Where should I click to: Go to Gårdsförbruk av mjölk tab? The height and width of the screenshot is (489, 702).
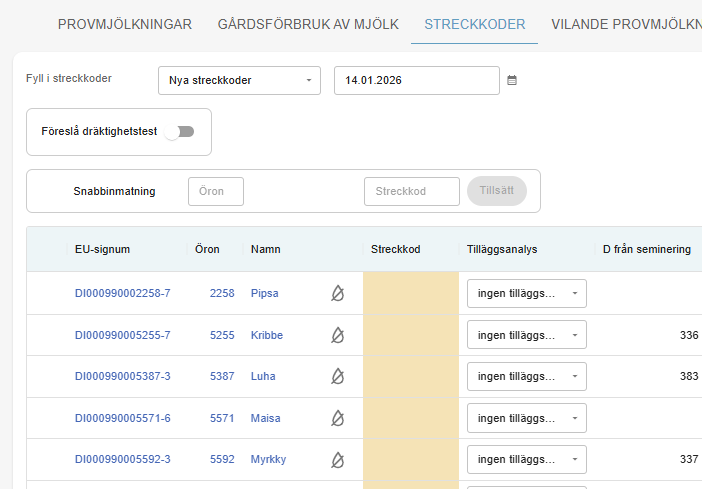(x=307, y=24)
